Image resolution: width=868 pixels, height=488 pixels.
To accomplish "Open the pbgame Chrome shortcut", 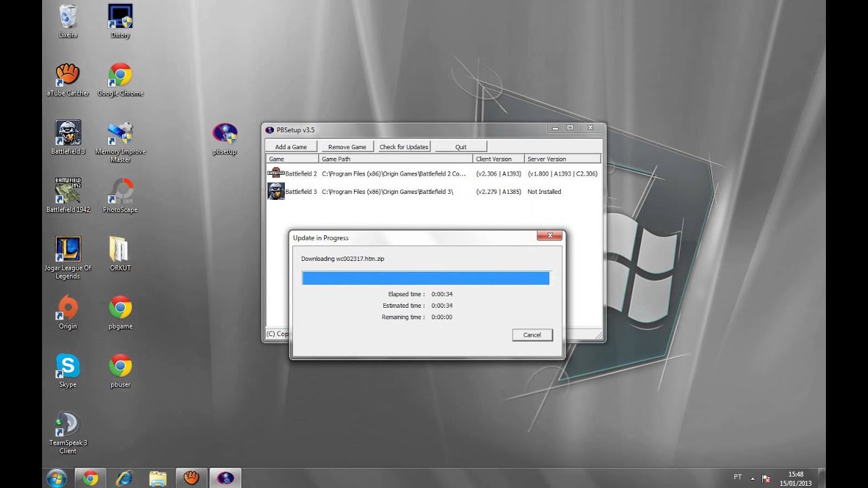I will tap(120, 312).
